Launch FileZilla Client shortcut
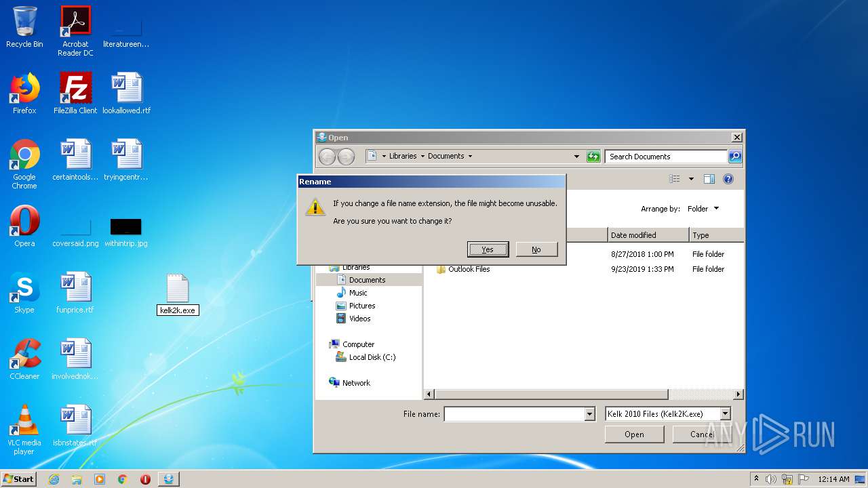Viewport: 868px width, 488px height. pos(75,94)
